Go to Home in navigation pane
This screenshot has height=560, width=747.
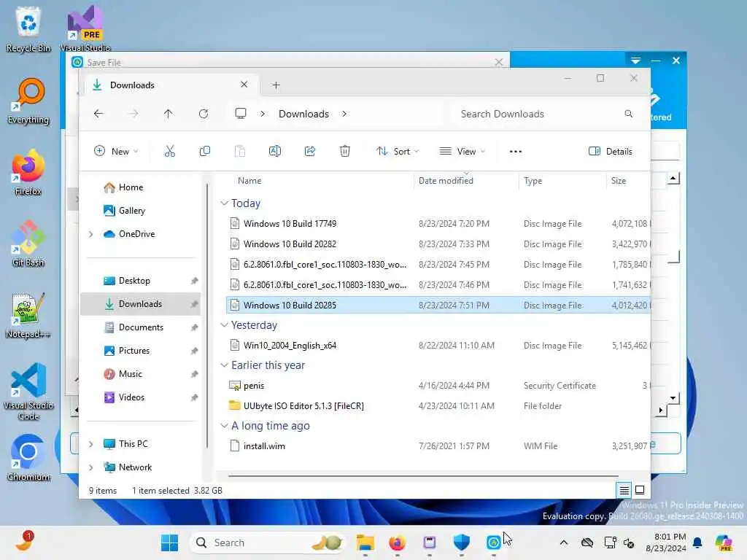131,187
